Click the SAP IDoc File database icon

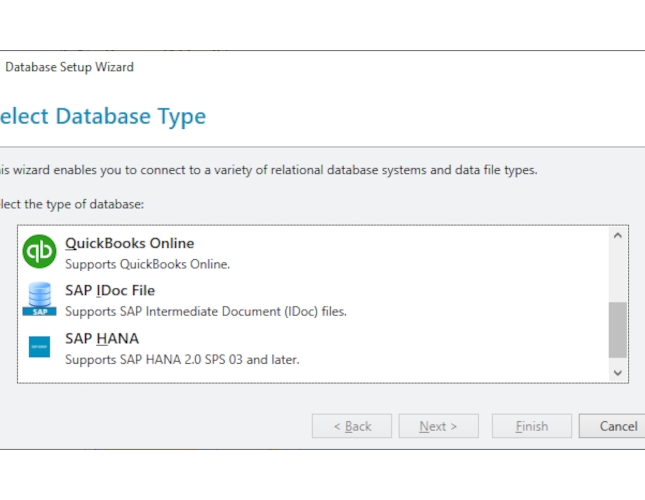click(39, 299)
